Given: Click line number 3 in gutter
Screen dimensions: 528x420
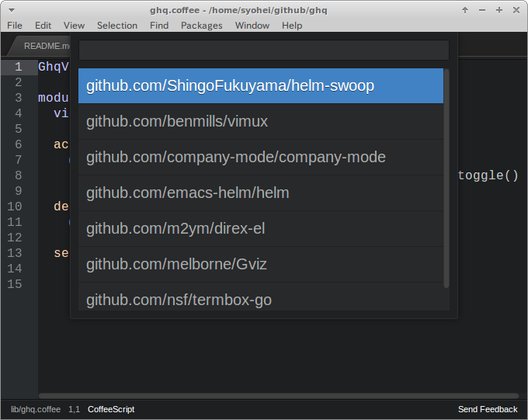Looking at the screenshot, I should 19,98.
